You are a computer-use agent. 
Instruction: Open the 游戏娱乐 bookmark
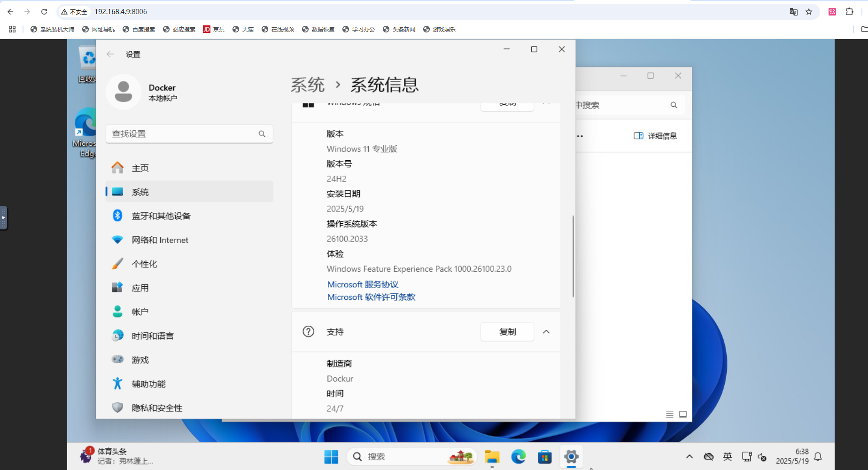[439, 29]
